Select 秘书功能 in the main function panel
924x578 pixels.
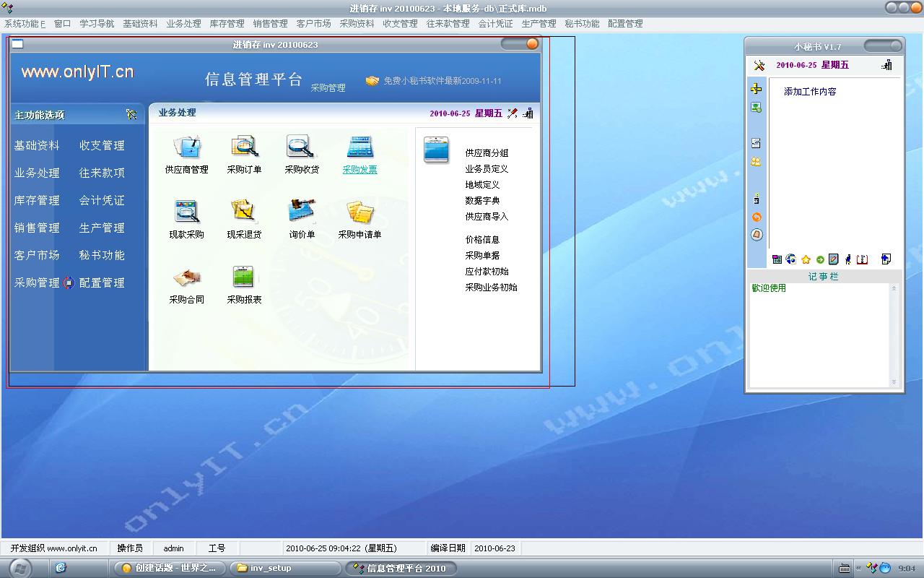pyautogui.click(x=102, y=256)
